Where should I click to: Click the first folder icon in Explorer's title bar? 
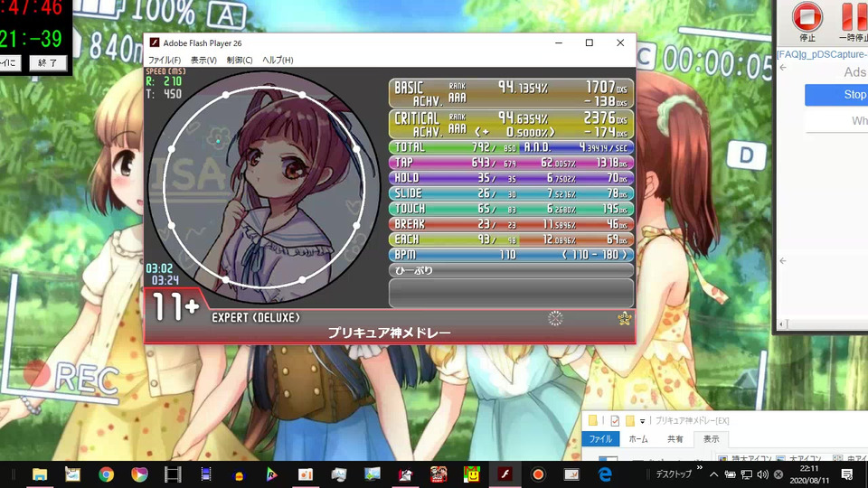[593, 421]
